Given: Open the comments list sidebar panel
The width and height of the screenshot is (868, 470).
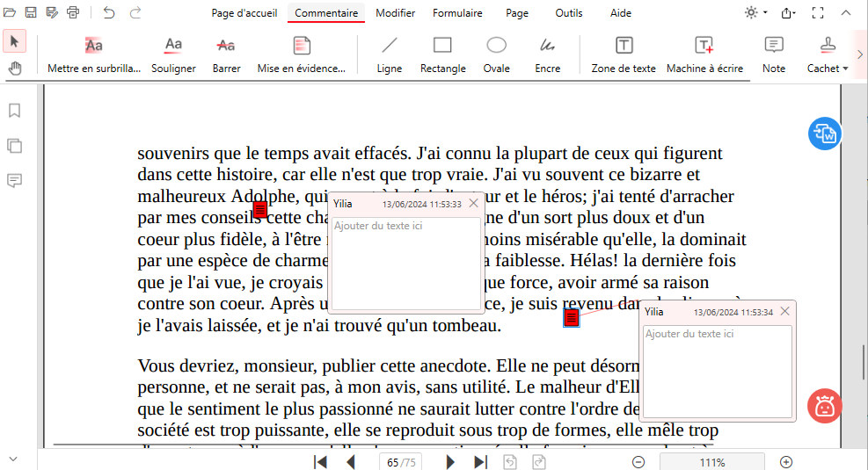Looking at the screenshot, I should (14, 180).
